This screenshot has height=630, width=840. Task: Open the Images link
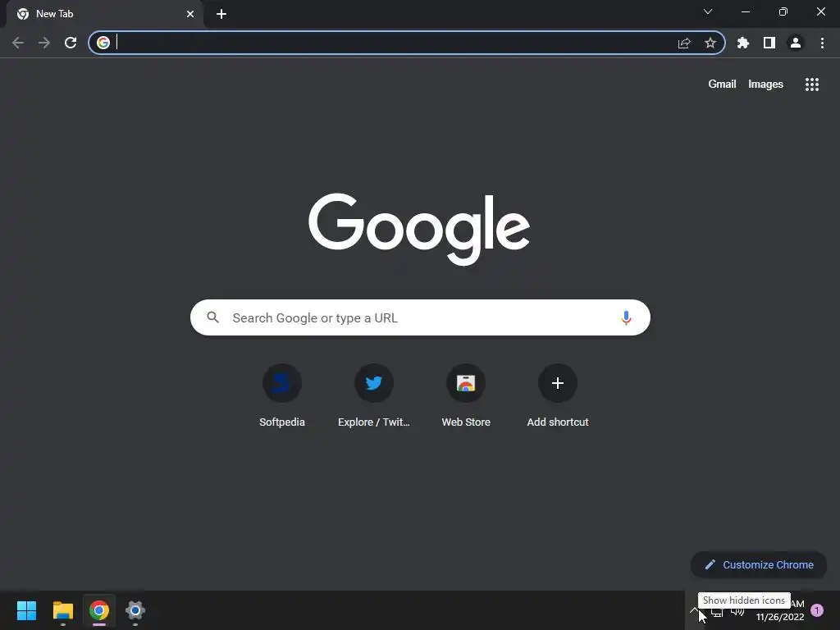click(x=765, y=84)
